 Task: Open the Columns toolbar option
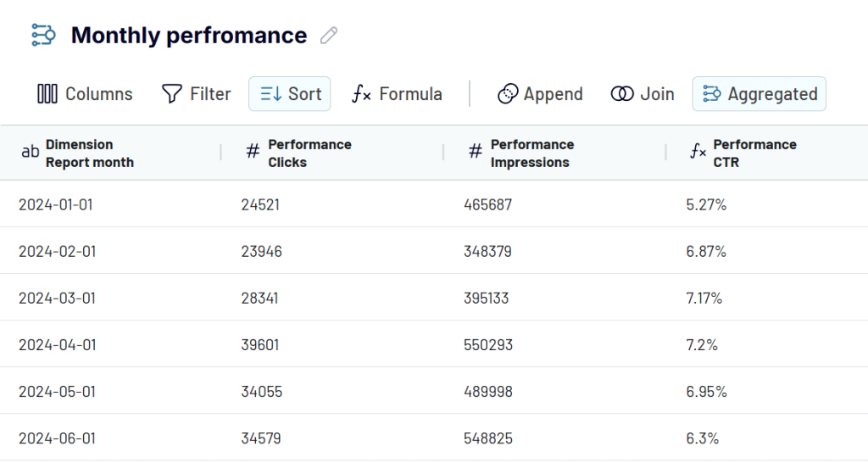point(85,94)
